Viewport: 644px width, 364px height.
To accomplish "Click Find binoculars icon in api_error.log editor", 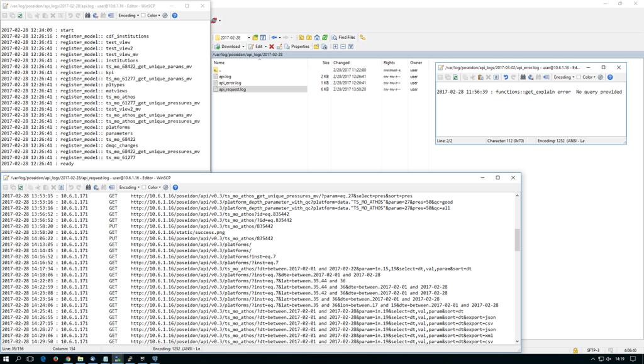I will pos(523,77).
